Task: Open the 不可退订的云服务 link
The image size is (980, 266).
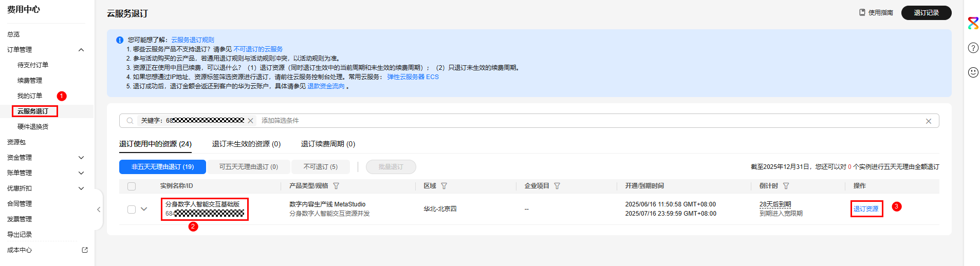Action: pos(258,49)
